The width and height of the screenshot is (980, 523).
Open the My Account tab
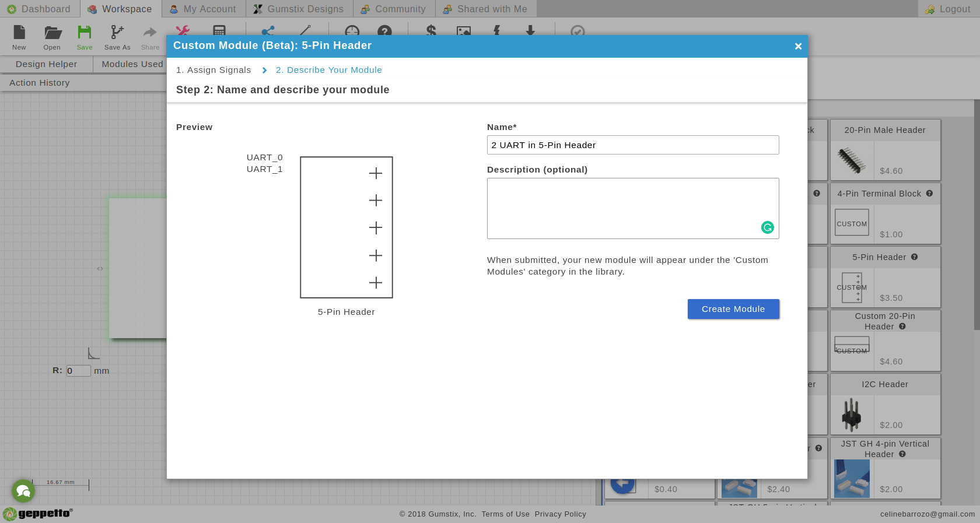(204, 9)
